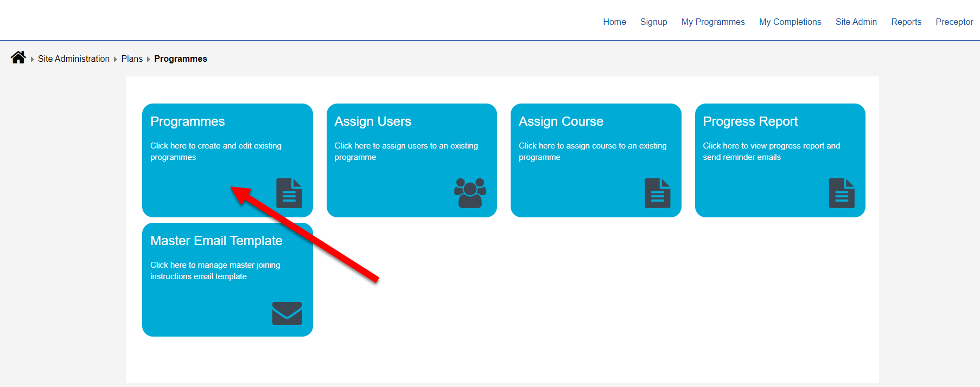Open the Programmes card title
This screenshot has height=387, width=980.
click(187, 121)
